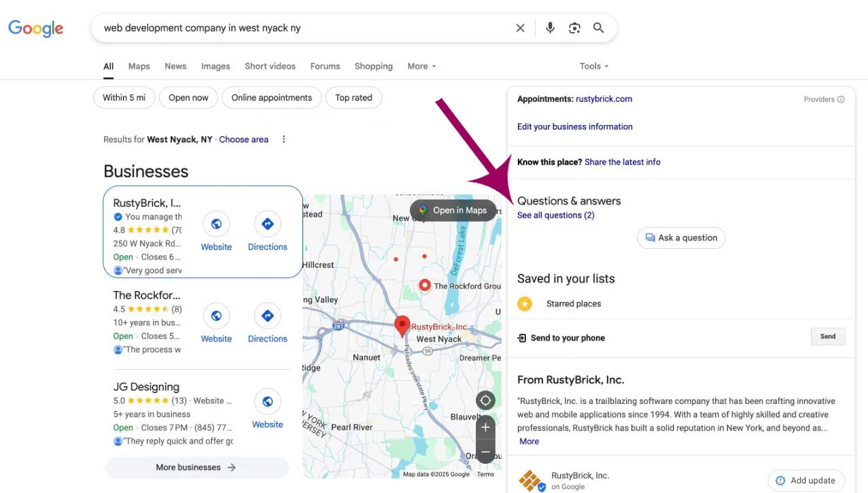Select the All results tab
868x493 pixels.
[x=109, y=67]
